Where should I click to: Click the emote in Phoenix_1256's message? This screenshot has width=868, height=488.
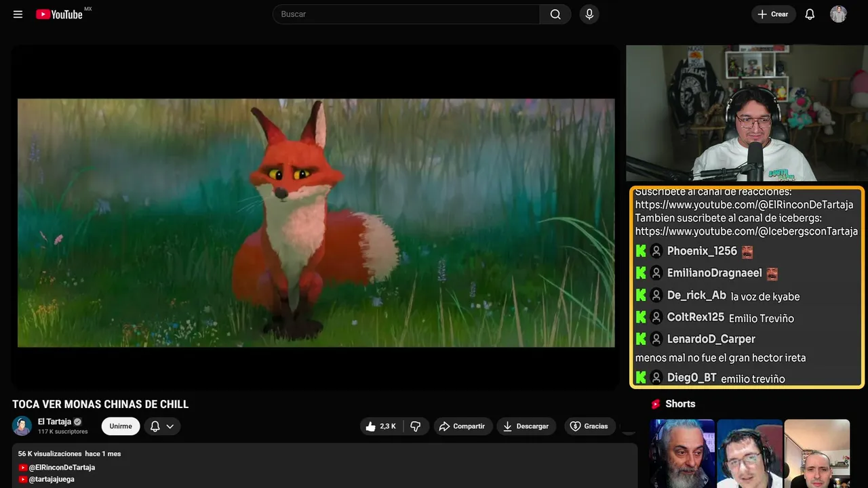747,252
